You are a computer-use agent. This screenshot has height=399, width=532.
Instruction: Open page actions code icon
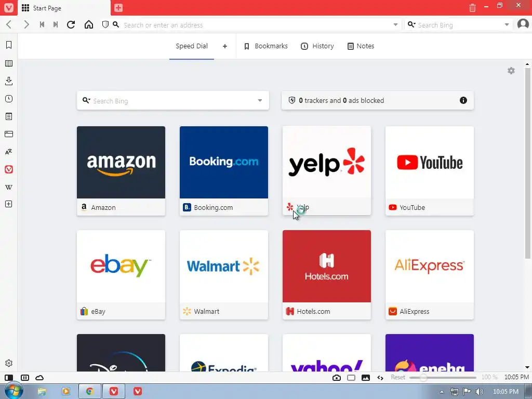(380, 378)
